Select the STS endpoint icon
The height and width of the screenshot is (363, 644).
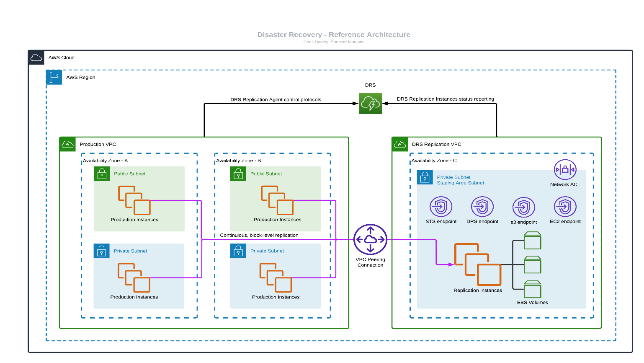coord(441,207)
